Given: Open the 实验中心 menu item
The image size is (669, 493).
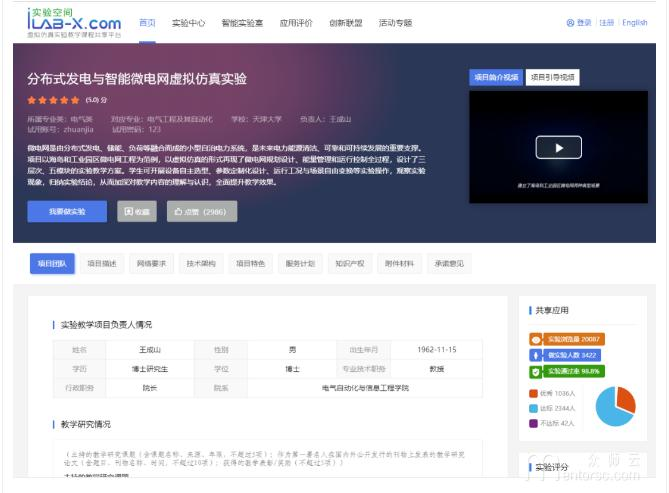Looking at the screenshot, I should point(188,22).
